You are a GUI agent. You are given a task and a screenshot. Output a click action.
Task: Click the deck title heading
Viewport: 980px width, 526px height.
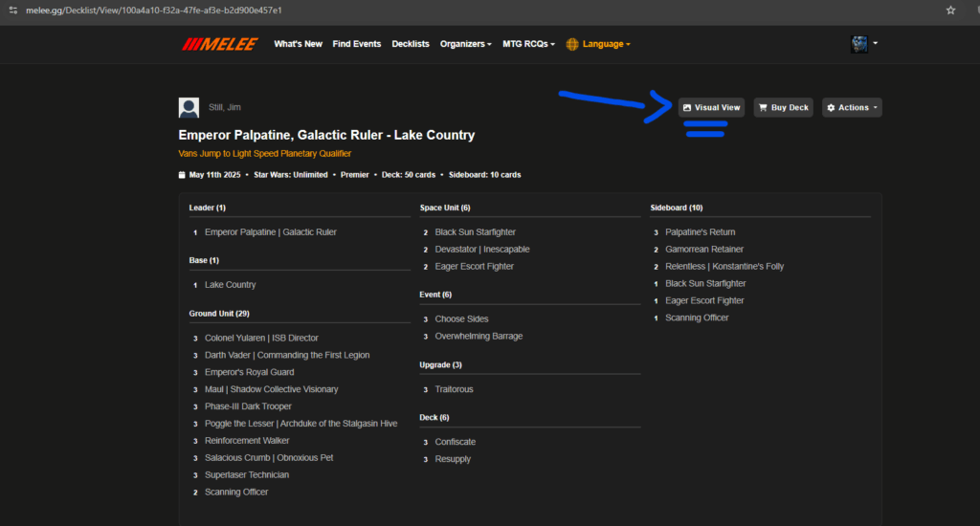click(x=326, y=135)
